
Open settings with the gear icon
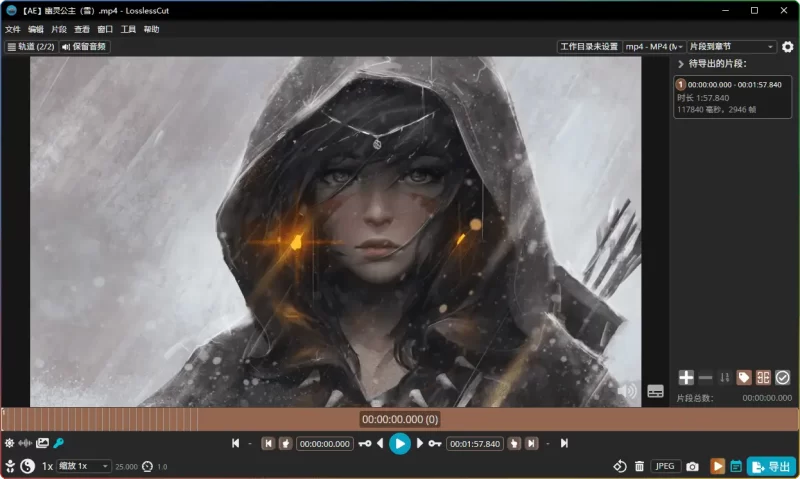coord(787,47)
